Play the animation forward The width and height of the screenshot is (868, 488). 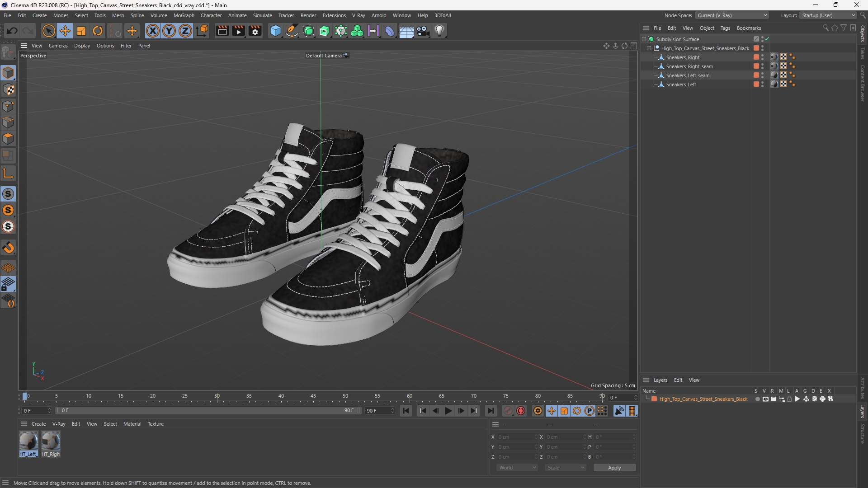[448, 411]
